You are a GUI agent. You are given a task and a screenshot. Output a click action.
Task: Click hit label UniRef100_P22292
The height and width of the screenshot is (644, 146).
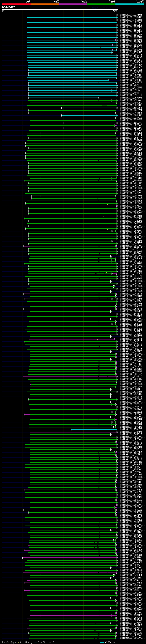[131, 221]
